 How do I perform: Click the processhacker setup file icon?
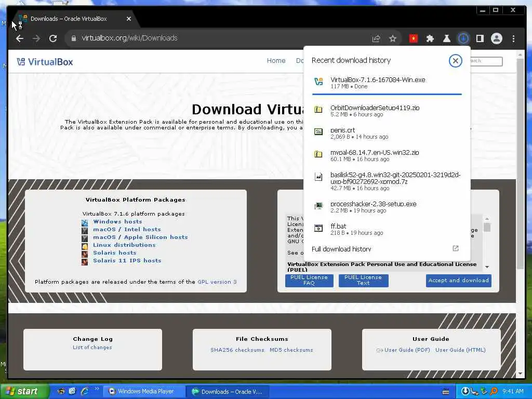tap(318, 206)
